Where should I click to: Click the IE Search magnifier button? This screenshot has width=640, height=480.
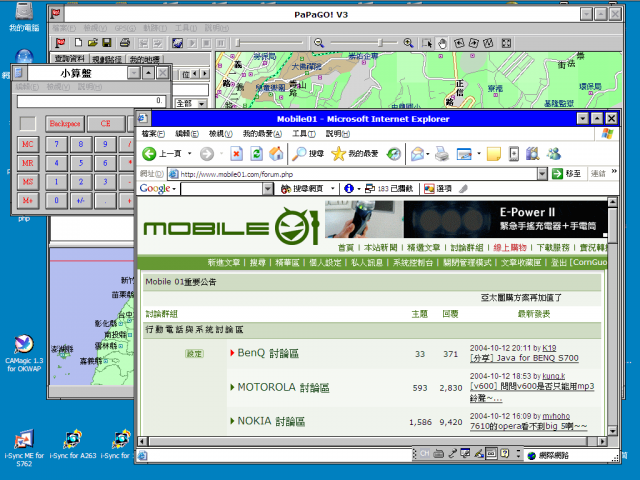[308, 154]
